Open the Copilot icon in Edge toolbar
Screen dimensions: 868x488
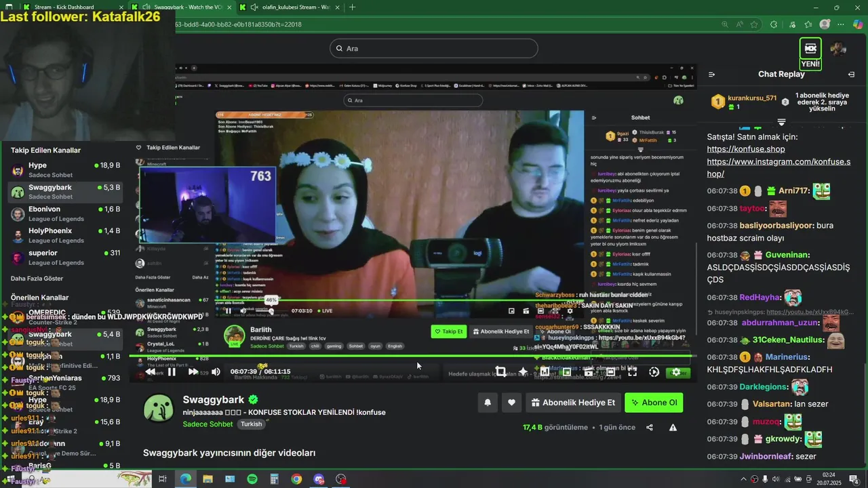[858, 24]
